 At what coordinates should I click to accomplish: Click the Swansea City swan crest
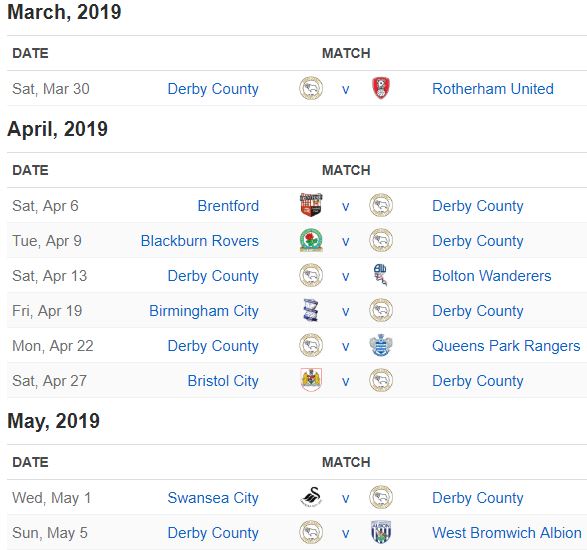tap(311, 497)
